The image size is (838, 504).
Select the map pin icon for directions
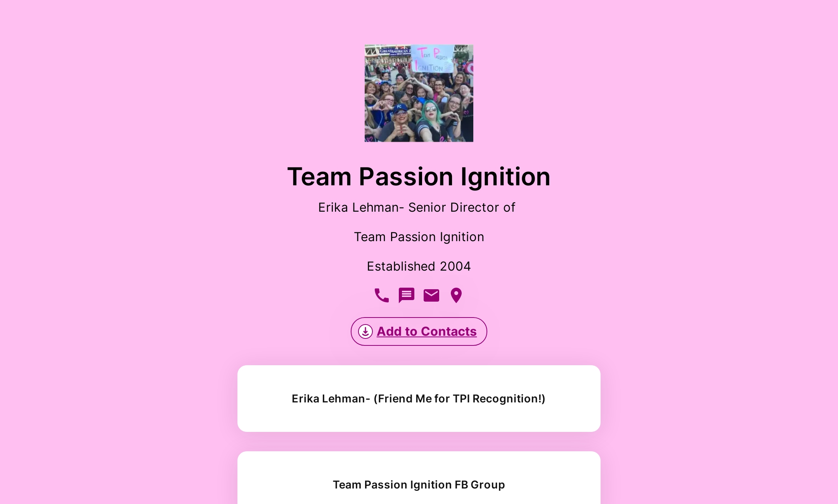click(457, 295)
